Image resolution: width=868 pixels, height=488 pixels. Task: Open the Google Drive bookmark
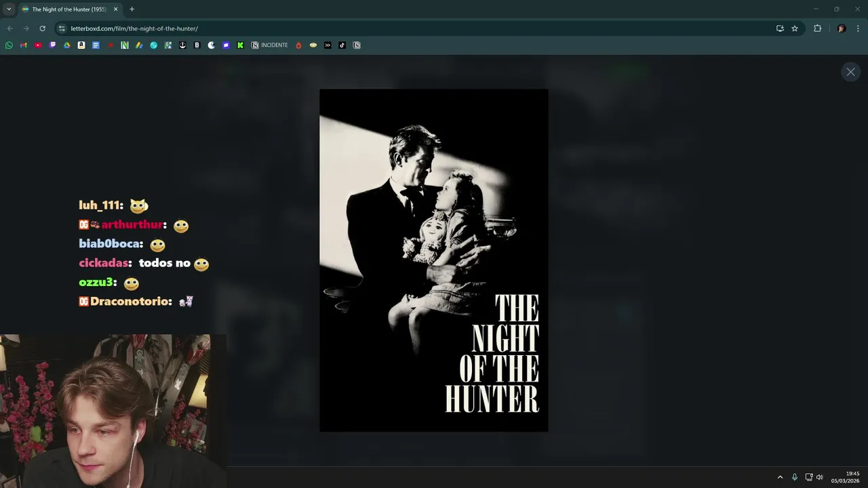tap(67, 45)
